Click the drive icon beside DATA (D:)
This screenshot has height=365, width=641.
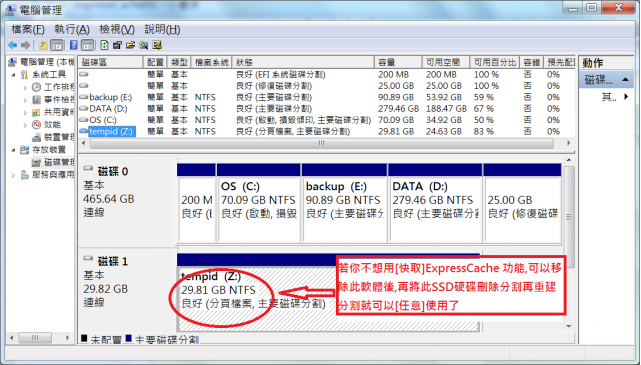84,109
